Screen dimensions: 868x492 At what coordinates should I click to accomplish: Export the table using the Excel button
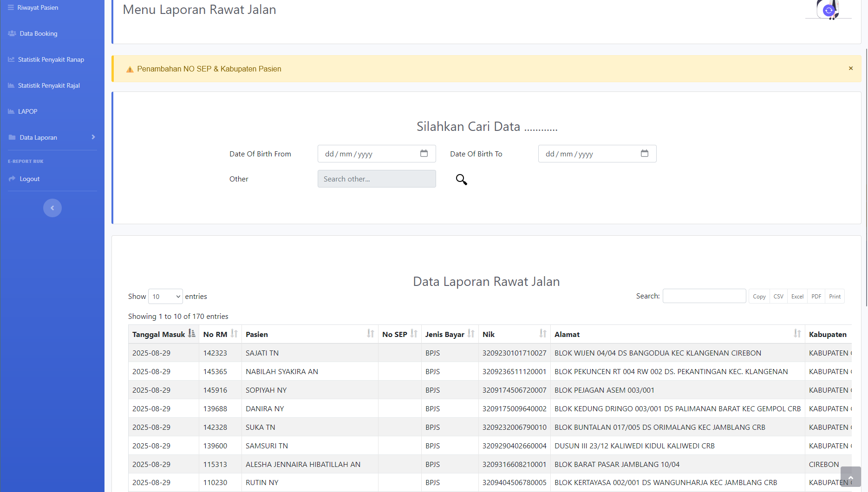pos(797,297)
